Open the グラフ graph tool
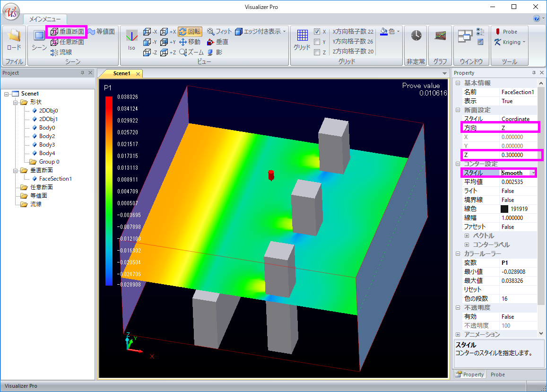 pyautogui.click(x=441, y=36)
